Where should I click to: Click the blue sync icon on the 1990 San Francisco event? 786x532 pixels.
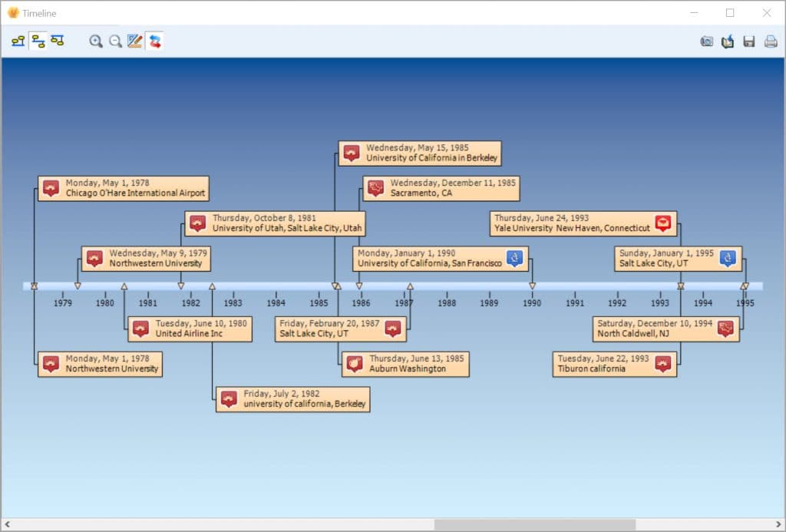pyautogui.click(x=516, y=258)
